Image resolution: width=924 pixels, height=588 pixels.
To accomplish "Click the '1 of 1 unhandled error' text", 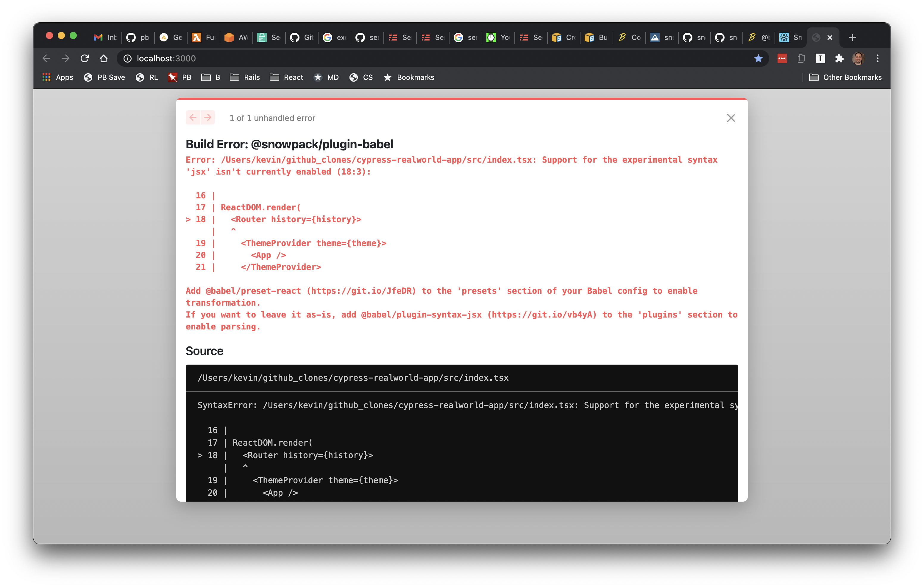I will (x=272, y=118).
